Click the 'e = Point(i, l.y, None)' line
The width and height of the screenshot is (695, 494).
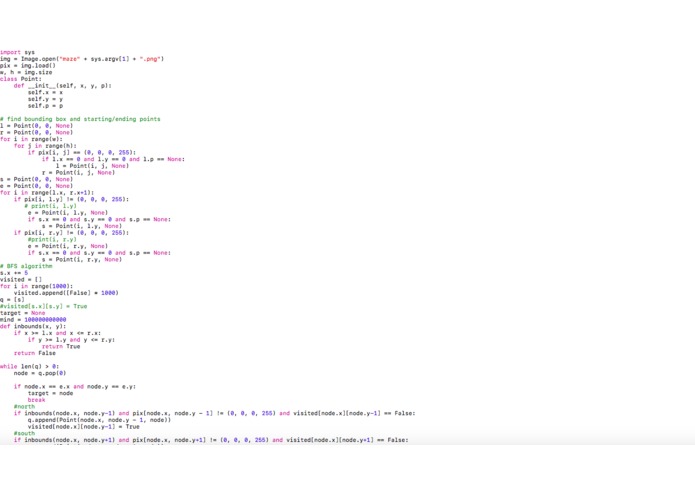click(68, 213)
